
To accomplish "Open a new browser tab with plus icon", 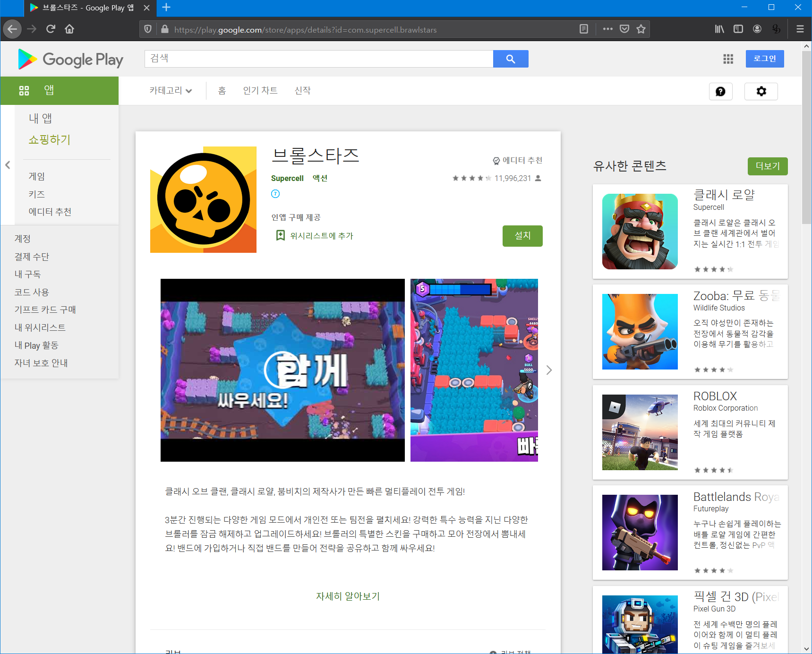I will pos(166,7).
